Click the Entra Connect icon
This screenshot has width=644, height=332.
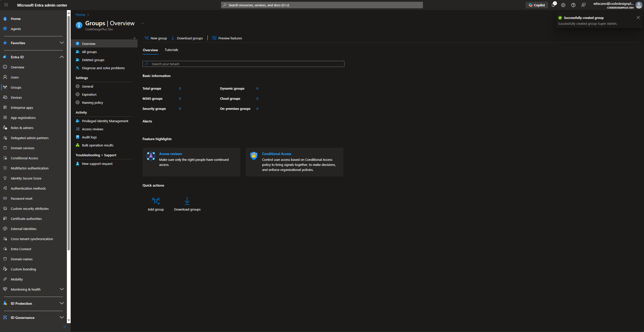coord(5,249)
